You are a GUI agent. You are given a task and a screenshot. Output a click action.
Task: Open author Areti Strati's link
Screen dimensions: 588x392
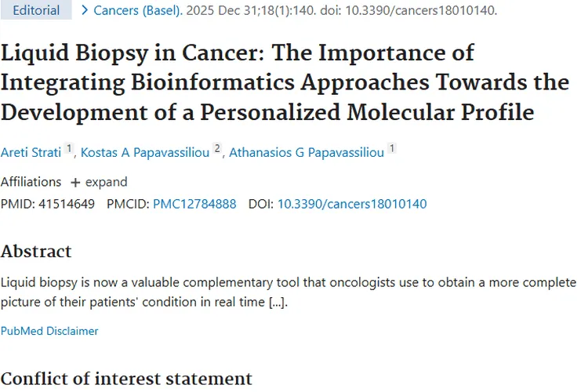(x=31, y=152)
